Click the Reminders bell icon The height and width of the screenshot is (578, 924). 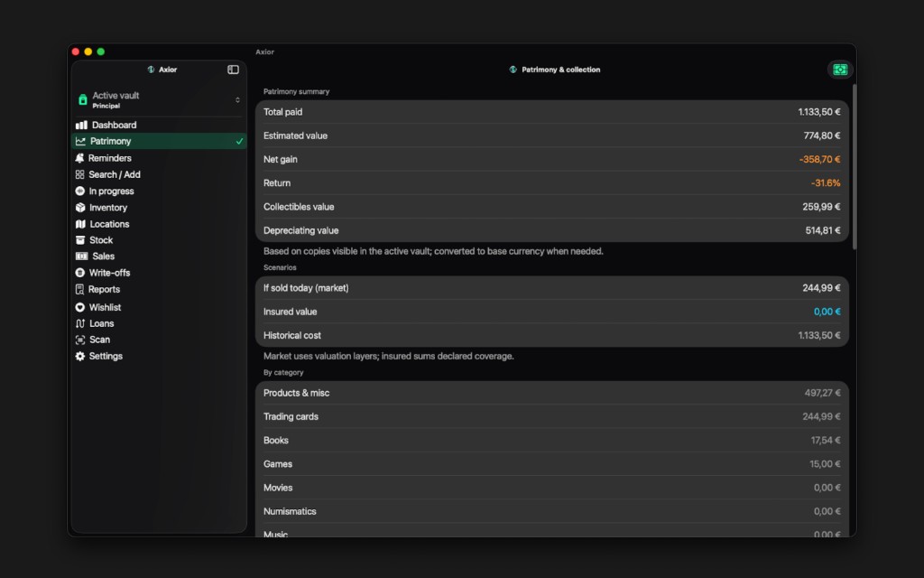click(x=79, y=158)
